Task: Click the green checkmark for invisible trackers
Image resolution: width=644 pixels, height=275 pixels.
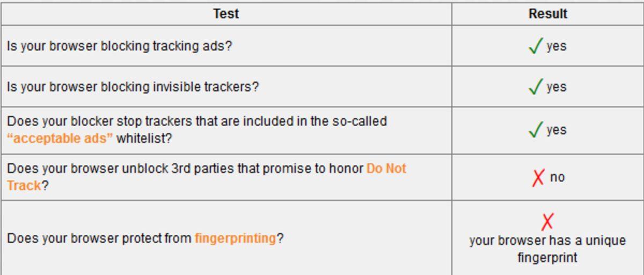Action: click(536, 87)
